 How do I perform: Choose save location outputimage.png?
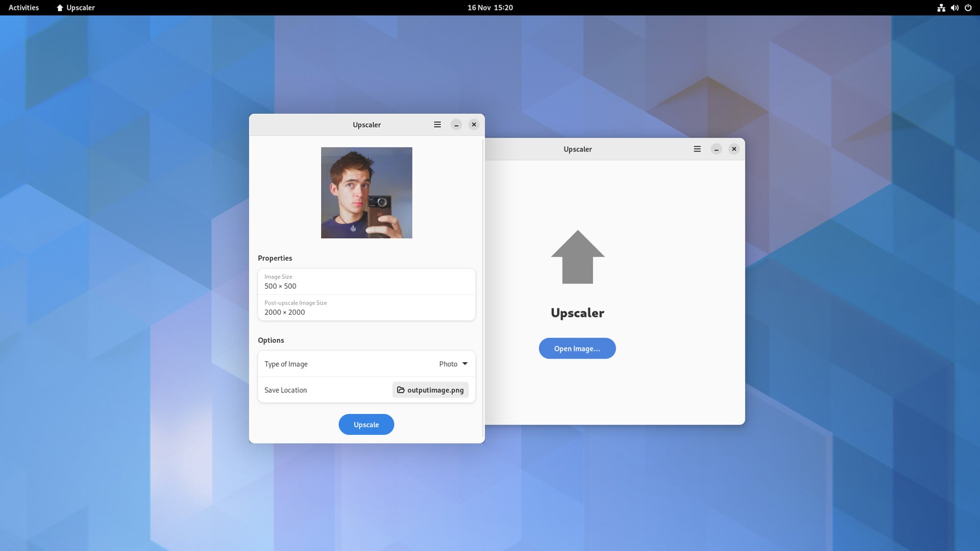pyautogui.click(x=430, y=390)
